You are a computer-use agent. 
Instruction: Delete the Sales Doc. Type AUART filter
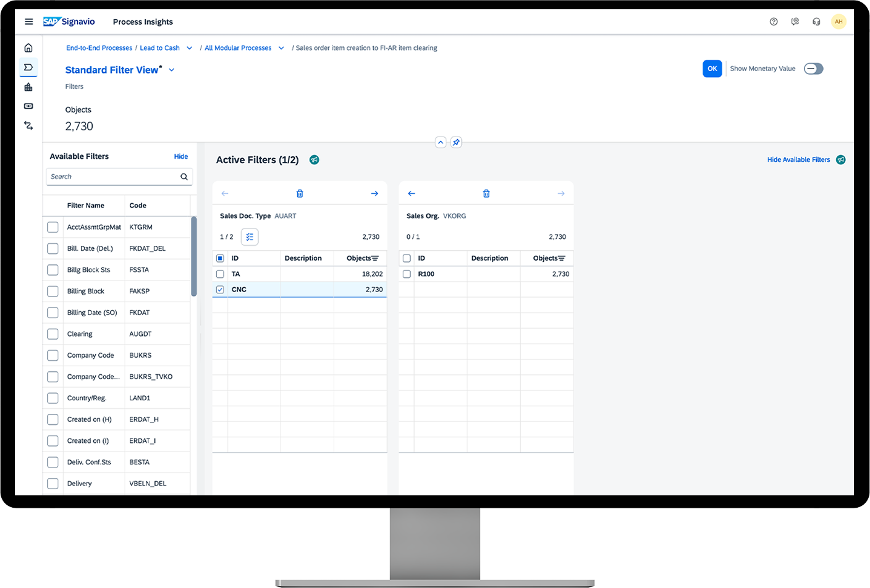pyautogui.click(x=300, y=193)
